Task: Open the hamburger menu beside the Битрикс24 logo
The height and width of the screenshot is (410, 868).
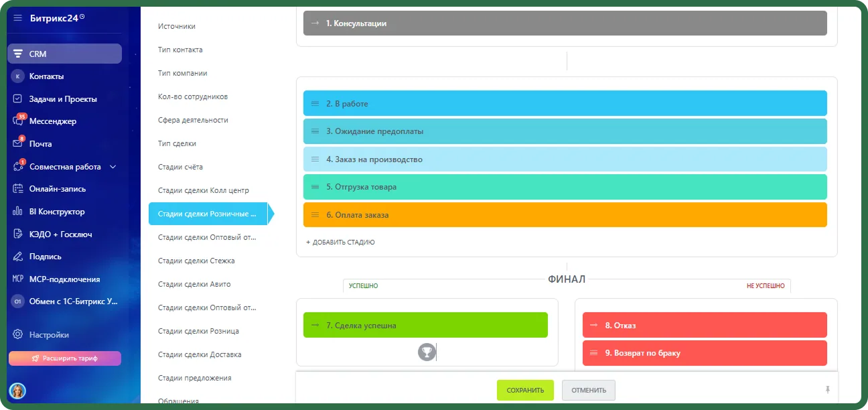Action: coord(18,18)
